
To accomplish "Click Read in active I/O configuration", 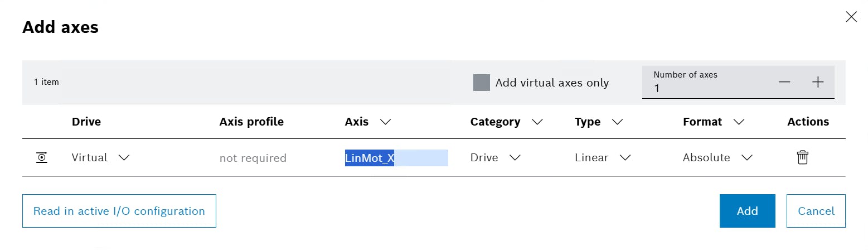I will pyautogui.click(x=119, y=211).
